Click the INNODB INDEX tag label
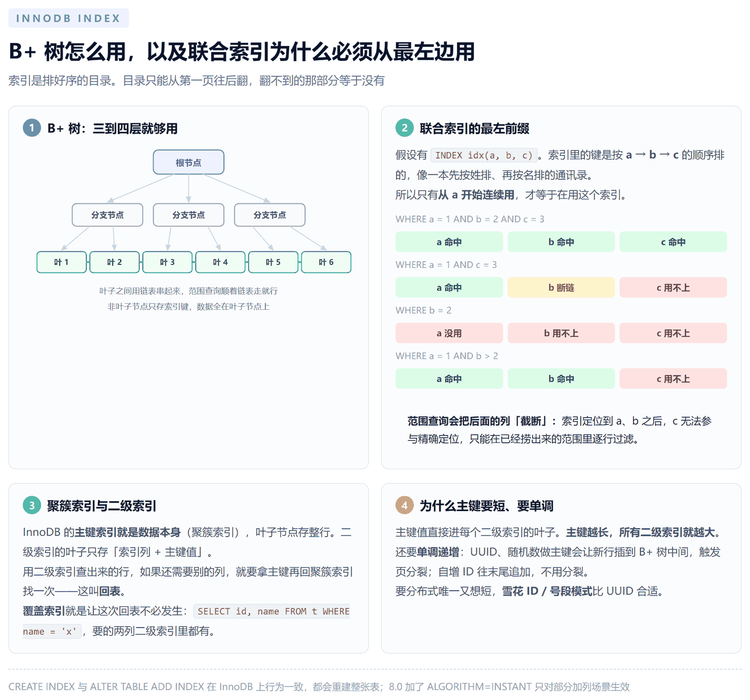 [x=68, y=18]
